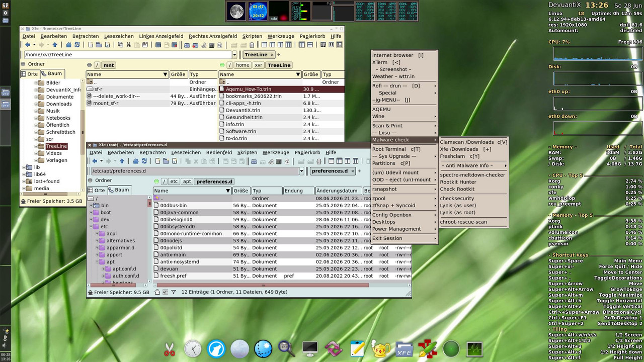Toggle the Ordner panel radio in root window

tap(90, 180)
